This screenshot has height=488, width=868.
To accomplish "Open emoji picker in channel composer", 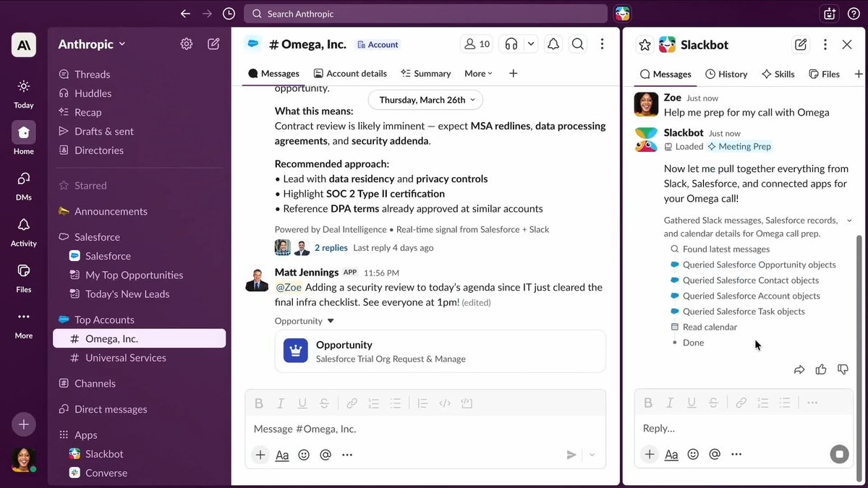I will 304,455.
